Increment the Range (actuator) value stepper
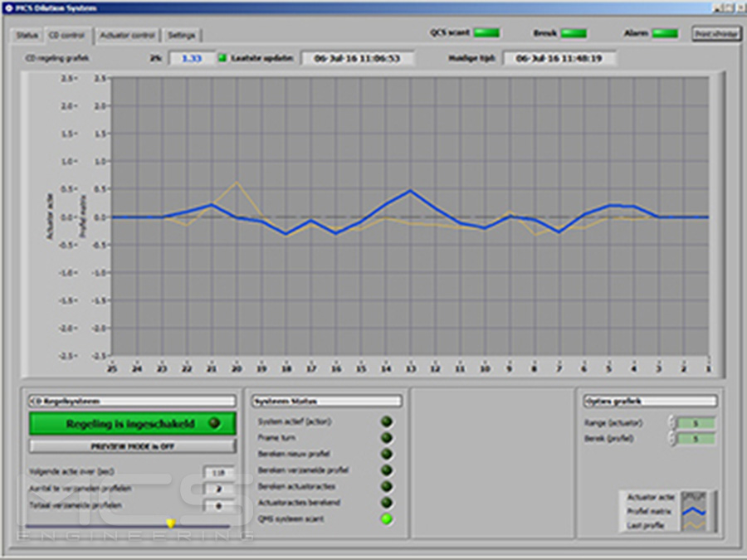747x560 pixels. [672, 420]
